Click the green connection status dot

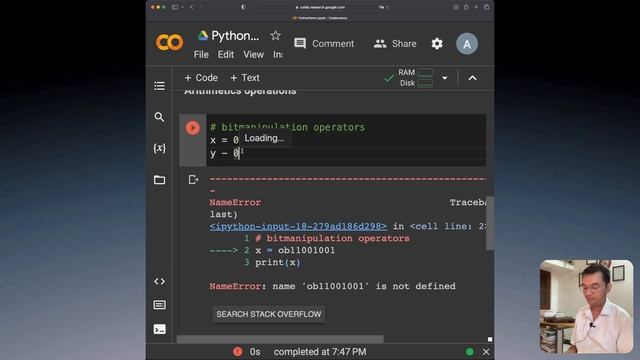pos(470,351)
